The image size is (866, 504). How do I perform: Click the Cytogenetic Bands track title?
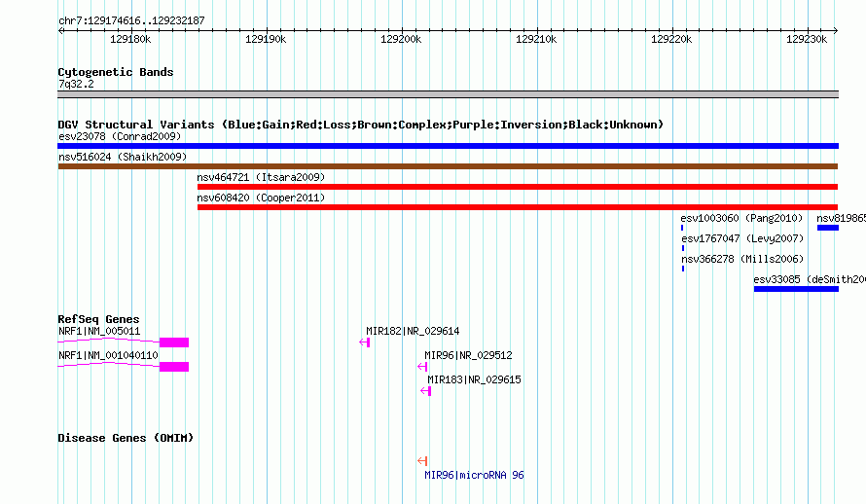click(116, 72)
